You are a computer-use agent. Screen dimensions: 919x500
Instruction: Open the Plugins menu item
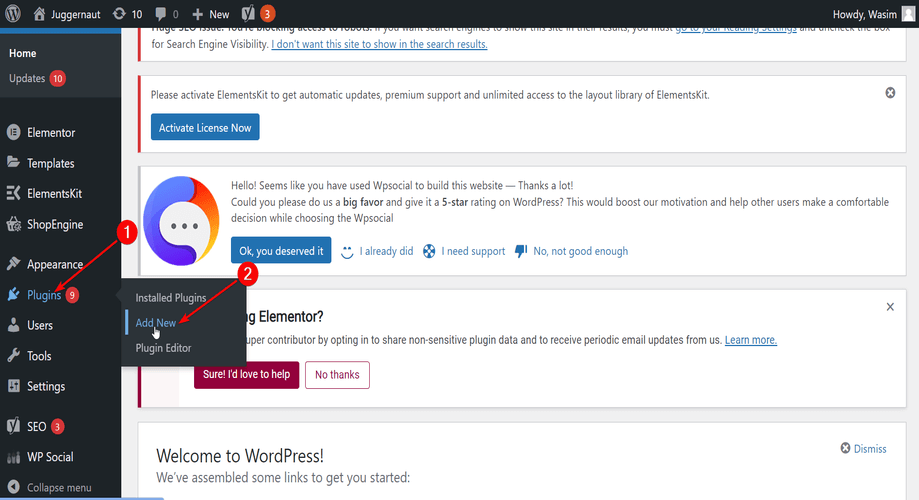point(44,295)
